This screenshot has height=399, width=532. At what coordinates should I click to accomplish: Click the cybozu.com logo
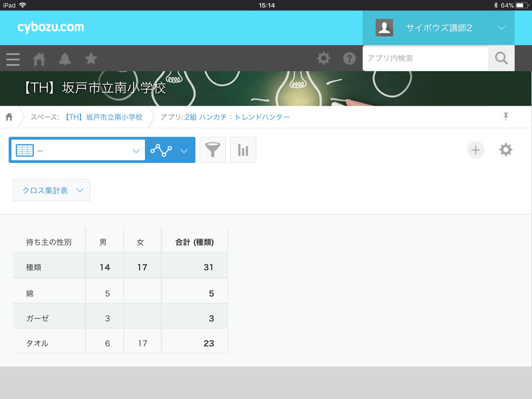click(51, 28)
